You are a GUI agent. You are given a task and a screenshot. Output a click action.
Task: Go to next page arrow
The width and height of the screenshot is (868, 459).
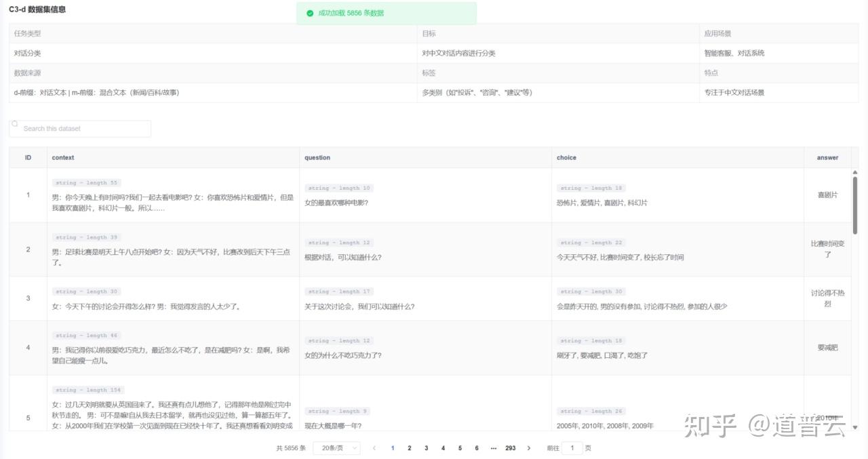(529, 448)
